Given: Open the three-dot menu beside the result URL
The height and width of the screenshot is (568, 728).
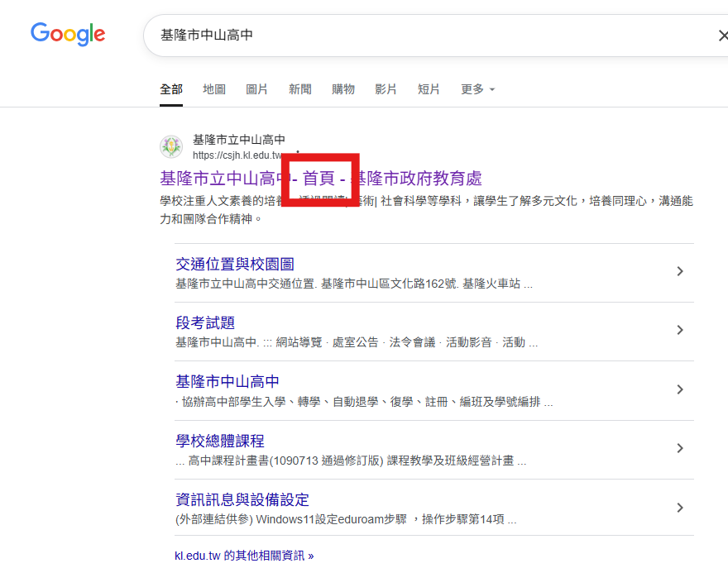Looking at the screenshot, I should 297,157.
